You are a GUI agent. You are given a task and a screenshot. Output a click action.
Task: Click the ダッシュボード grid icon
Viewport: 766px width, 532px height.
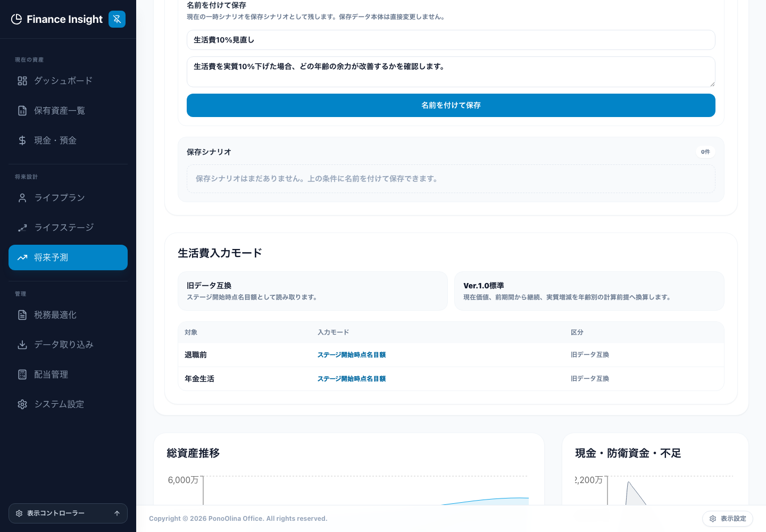coord(22,81)
